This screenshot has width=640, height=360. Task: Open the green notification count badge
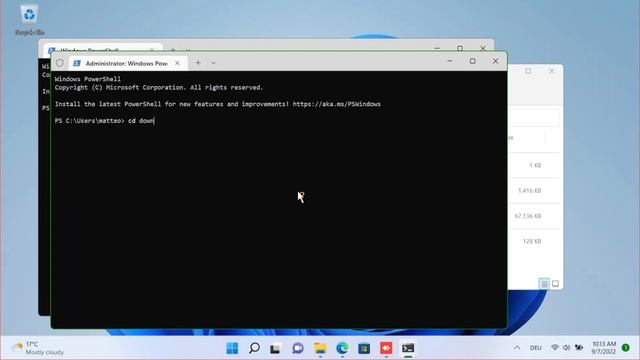point(626,348)
